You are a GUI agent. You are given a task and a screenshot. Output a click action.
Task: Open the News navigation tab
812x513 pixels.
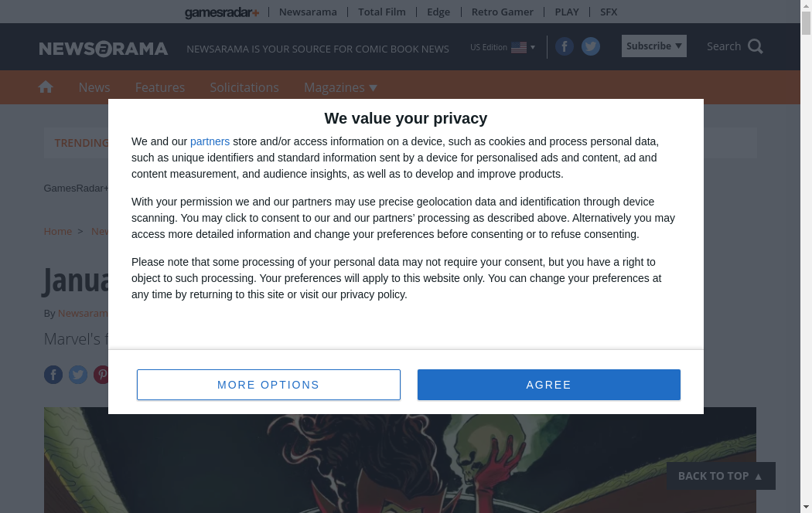tap(94, 87)
